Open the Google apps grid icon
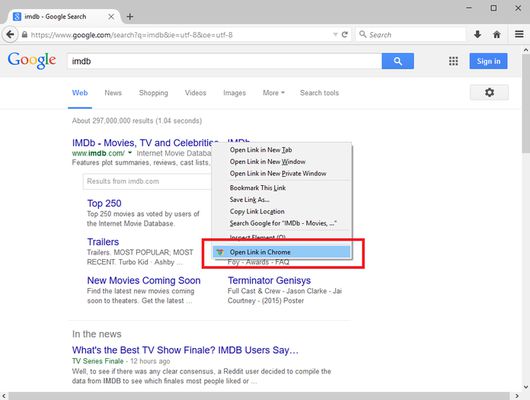Viewport: 530px width, 400px height. [453, 61]
